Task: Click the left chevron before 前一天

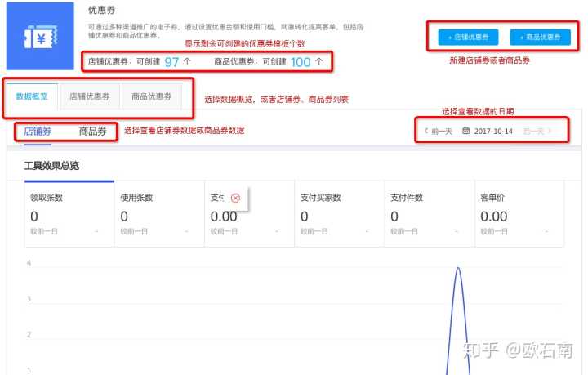Action: pyautogui.click(x=425, y=131)
